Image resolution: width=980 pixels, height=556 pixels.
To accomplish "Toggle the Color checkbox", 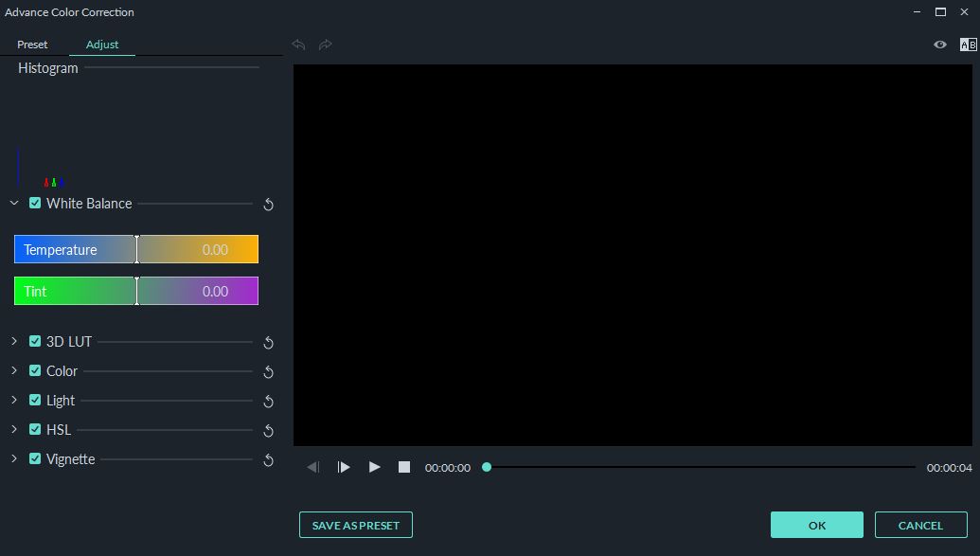I will click(35, 370).
